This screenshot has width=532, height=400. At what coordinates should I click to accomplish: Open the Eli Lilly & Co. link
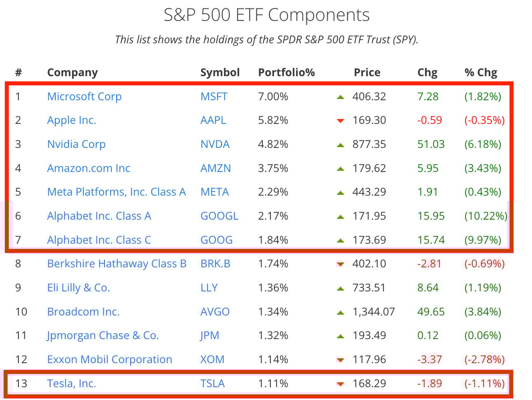(x=79, y=288)
